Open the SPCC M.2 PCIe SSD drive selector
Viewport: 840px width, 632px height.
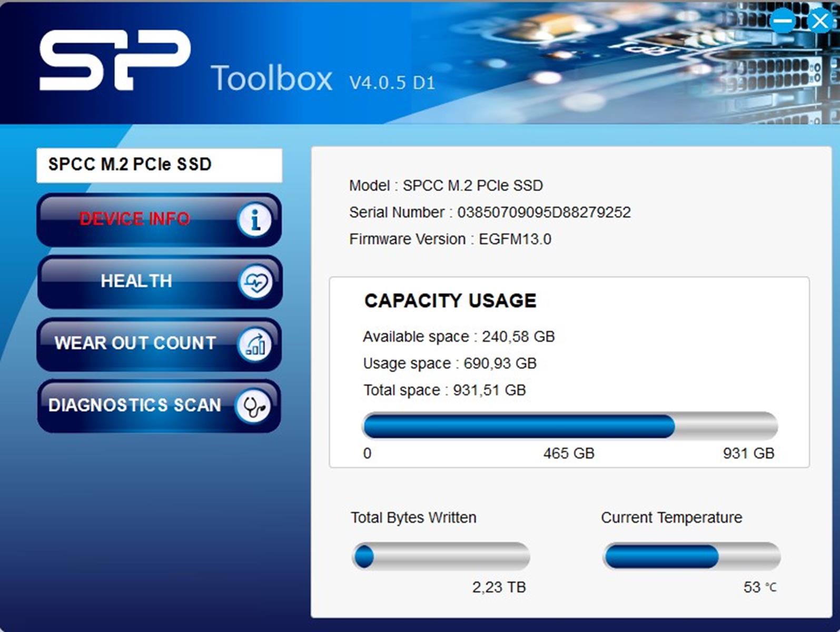159,165
